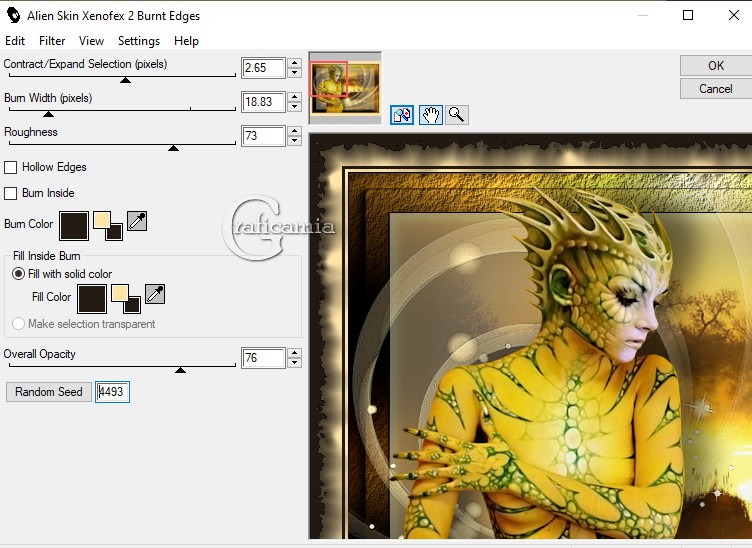Screen dimensions: 752x548
Task: Generate a new Random Seed
Action: 48,392
